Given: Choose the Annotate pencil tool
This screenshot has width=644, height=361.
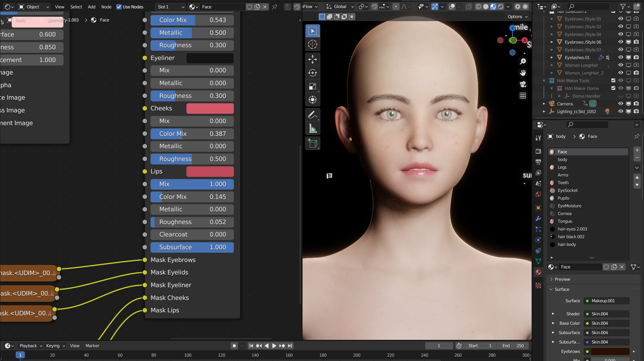Looking at the screenshot, I should click(313, 115).
